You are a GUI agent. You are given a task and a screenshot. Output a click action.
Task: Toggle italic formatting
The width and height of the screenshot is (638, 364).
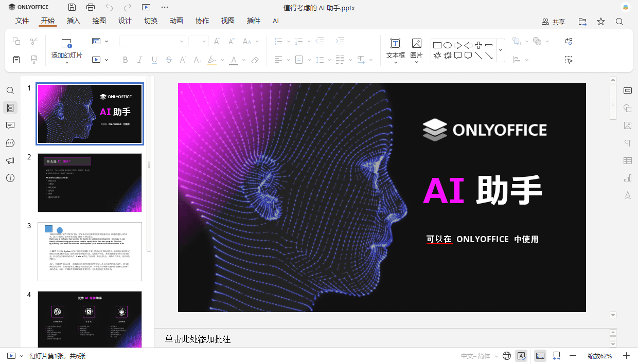[139, 60]
